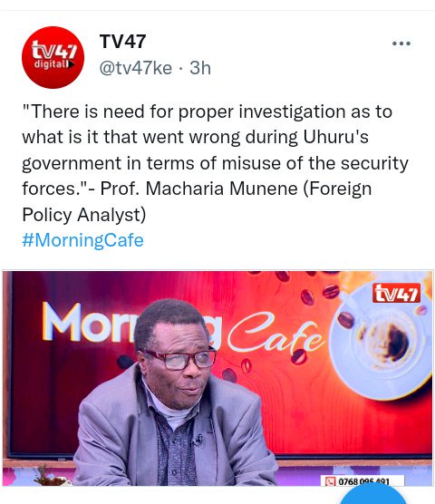Click the 3h tweet timestamp
Image resolution: width=435 pixels, height=504 pixels.
coord(200,68)
